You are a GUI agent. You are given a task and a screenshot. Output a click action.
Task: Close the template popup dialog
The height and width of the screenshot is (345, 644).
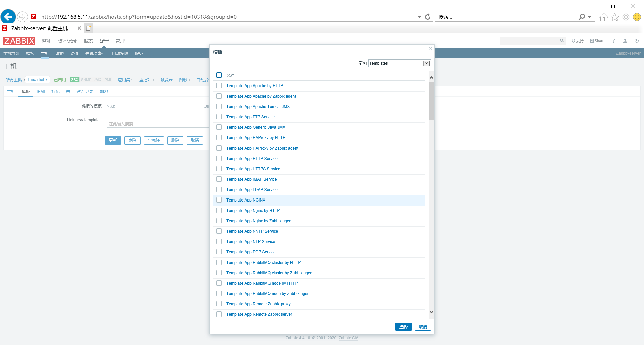[x=431, y=48]
